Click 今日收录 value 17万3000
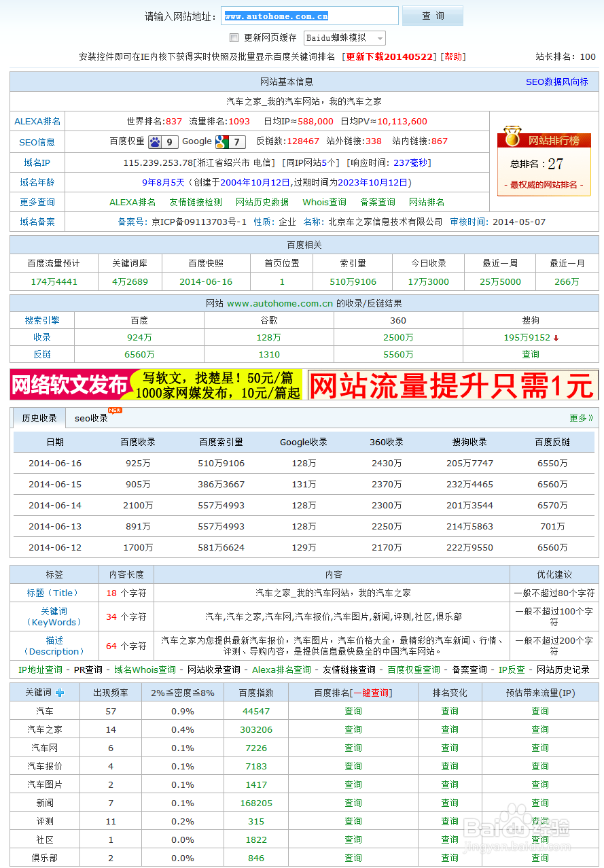The image size is (604, 868). point(429,282)
